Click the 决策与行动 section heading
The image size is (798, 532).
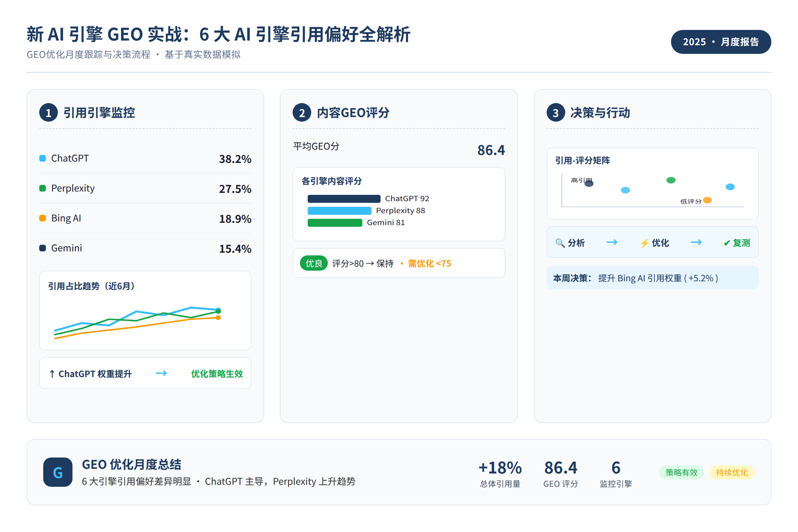pos(600,113)
